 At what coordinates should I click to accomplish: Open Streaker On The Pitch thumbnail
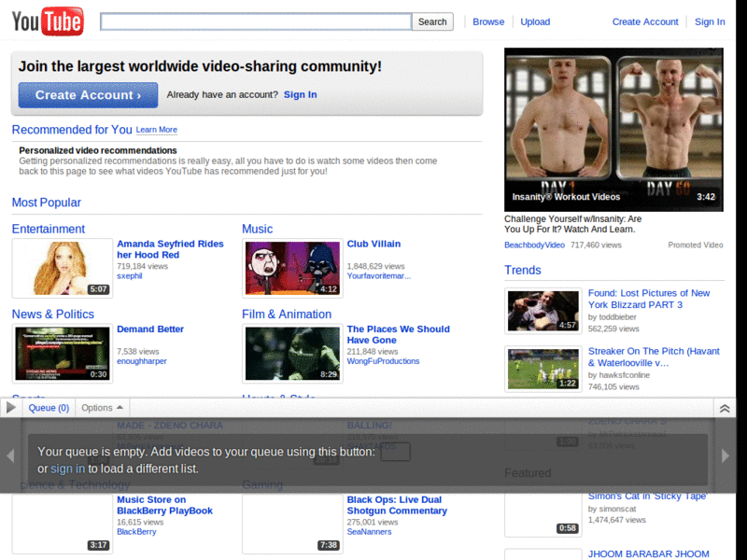click(543, 369)
